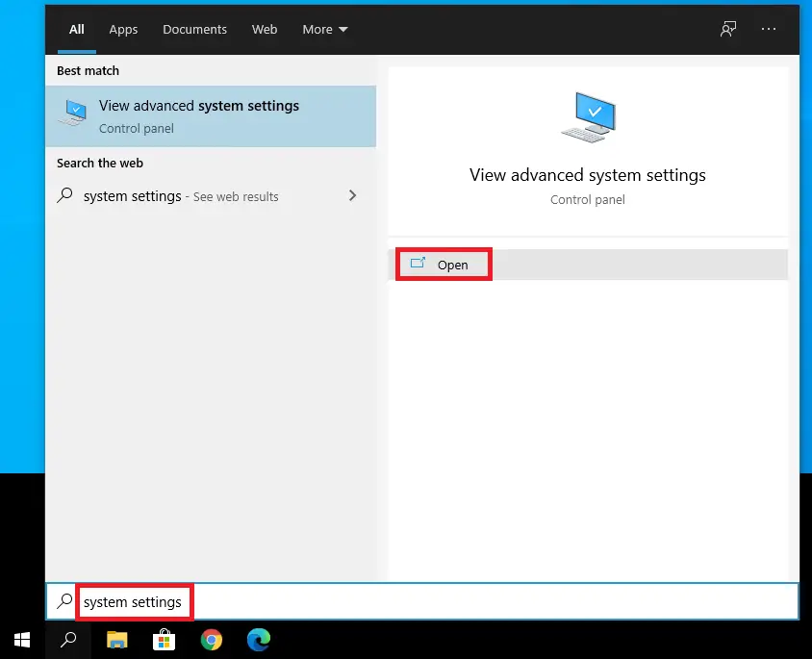Launch Microsoft Edge from the taskbar
The image size is (812, 659).
[259, 640]
